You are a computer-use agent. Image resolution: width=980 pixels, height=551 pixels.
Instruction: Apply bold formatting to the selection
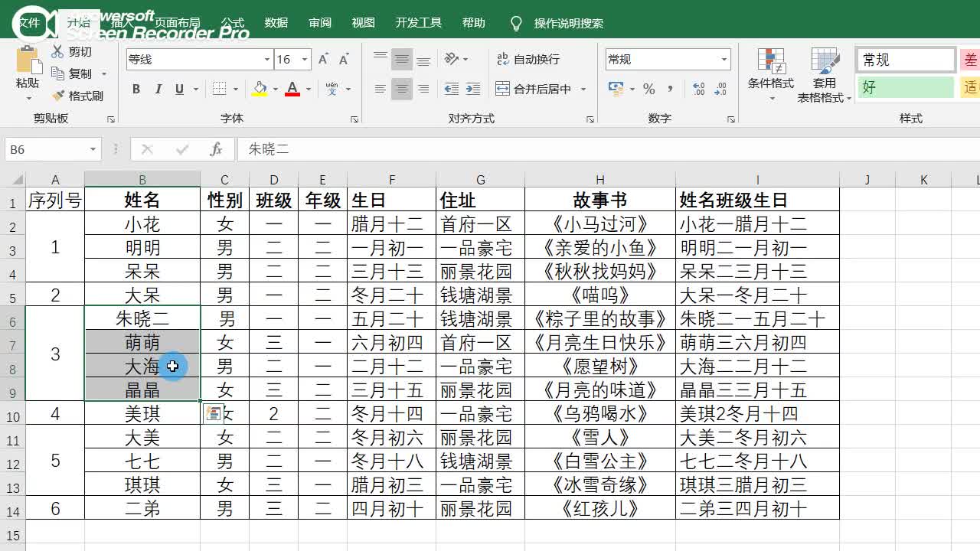136,89
